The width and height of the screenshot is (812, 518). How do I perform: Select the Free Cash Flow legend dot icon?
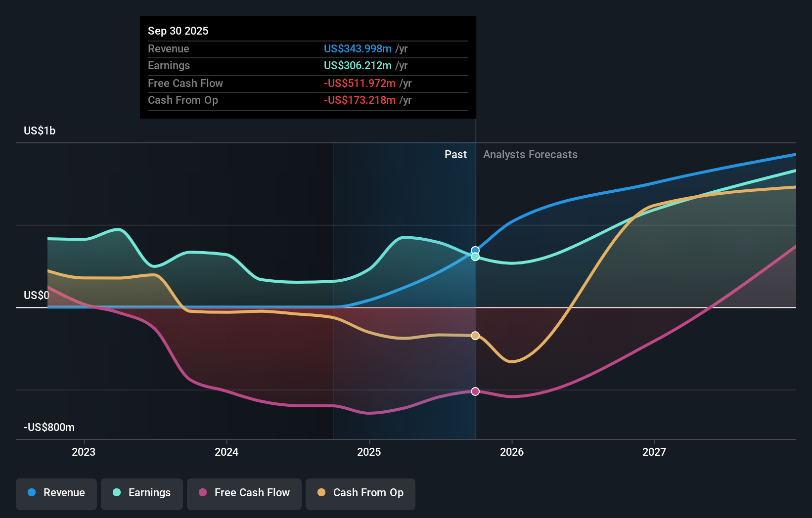[203, 493]
